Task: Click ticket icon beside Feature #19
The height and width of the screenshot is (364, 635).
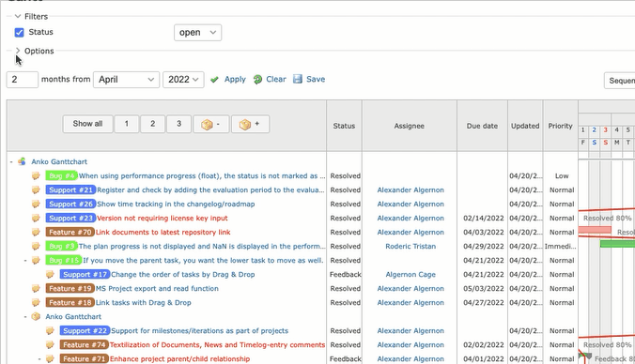Action: pos(36,289)
